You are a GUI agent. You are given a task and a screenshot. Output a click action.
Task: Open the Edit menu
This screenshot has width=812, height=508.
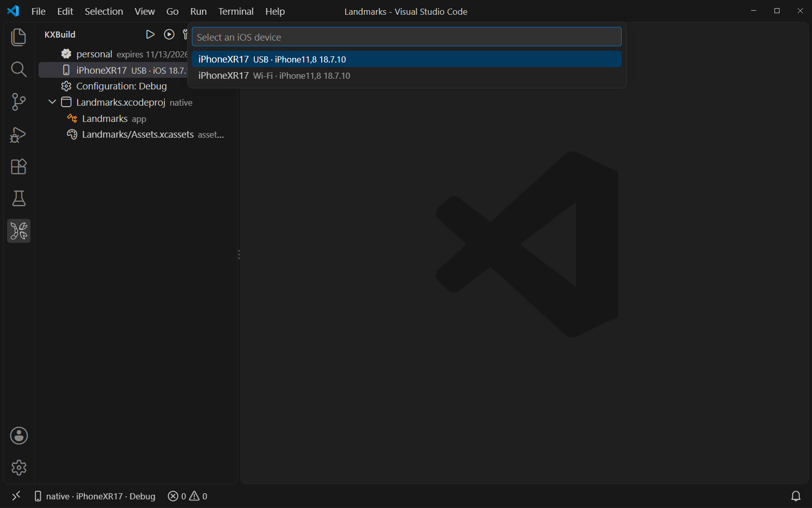coord(65,11)
